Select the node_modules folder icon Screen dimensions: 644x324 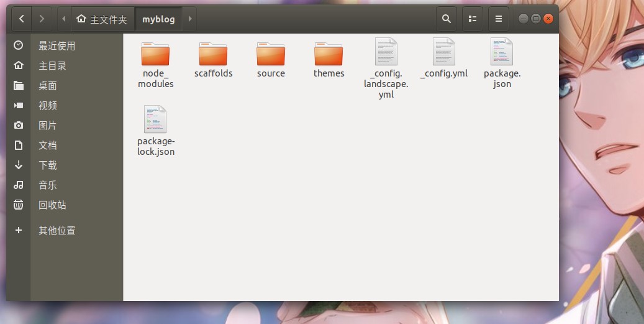(x=155, y=53)
